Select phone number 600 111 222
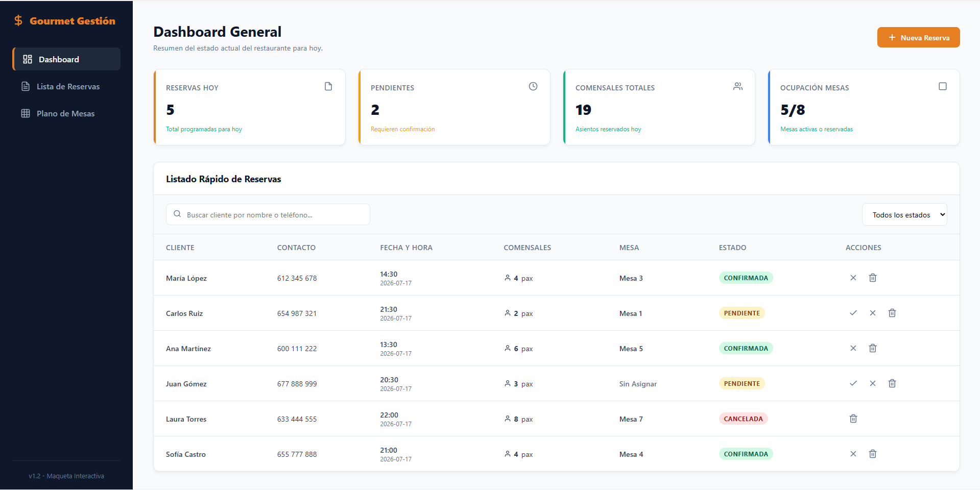This screenshot has height=490, width=980. pos(297,349)
